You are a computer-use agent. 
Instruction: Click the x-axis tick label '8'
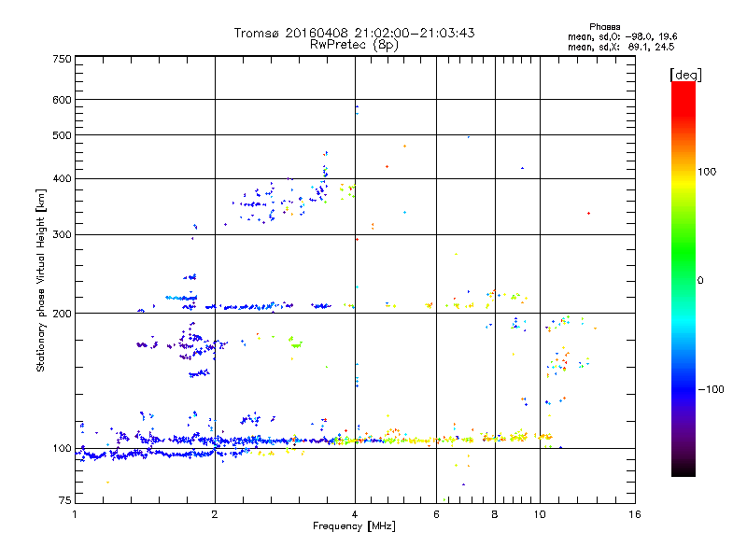click(495, 514)
